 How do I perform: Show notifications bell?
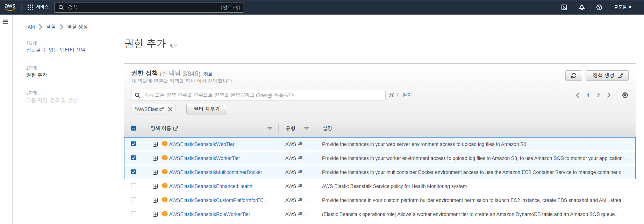click(582, 7)
